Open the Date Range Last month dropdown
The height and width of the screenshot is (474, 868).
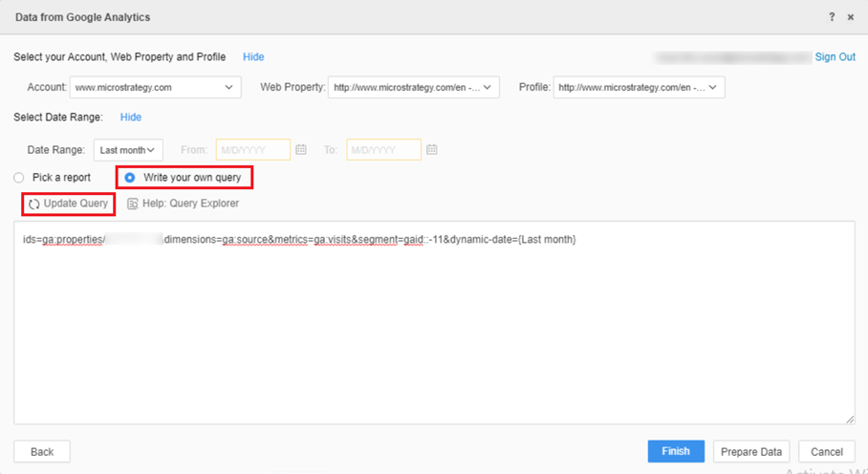coord(128,150)
